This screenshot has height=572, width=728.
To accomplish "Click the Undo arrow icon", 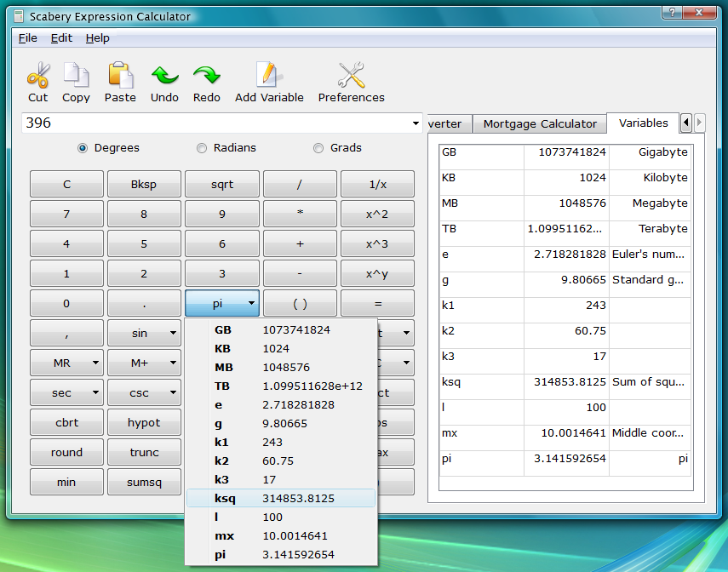I will click(164, 76).
